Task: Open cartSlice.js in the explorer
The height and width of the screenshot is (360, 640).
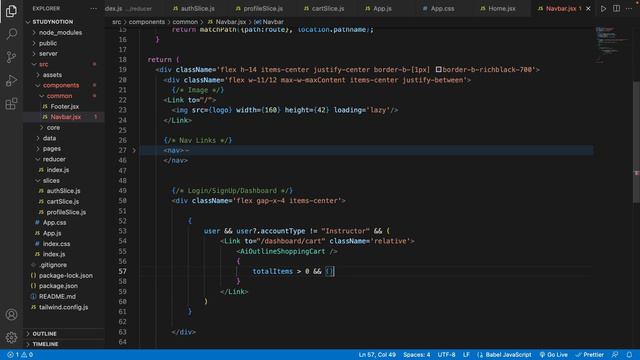Action: click(x=64, y=202)
